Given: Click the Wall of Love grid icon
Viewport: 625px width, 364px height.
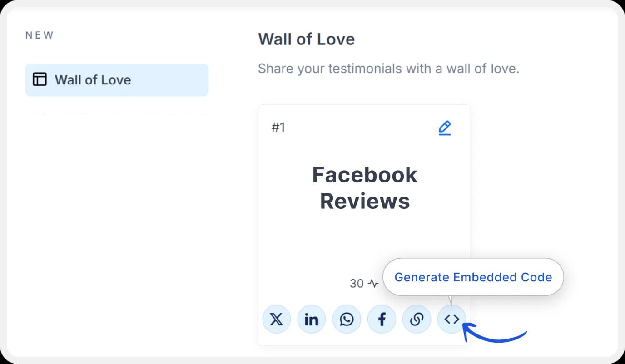Looking at the screenshot, I should click(x=40, y=79).
